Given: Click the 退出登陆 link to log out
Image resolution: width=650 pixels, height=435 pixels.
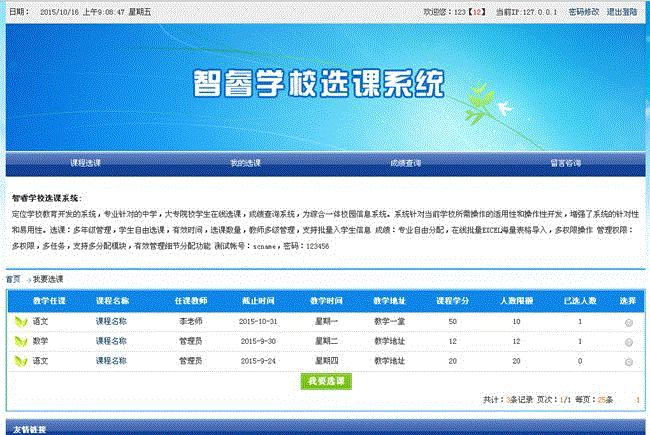Looking at the screenshot, I should (x=622, y=12).
